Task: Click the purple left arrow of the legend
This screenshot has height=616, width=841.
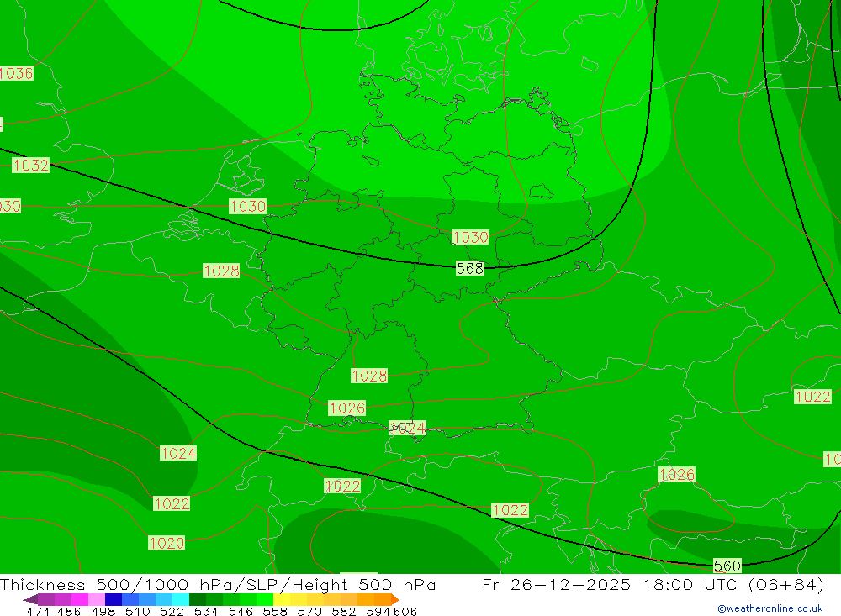Action: point(30,599)
